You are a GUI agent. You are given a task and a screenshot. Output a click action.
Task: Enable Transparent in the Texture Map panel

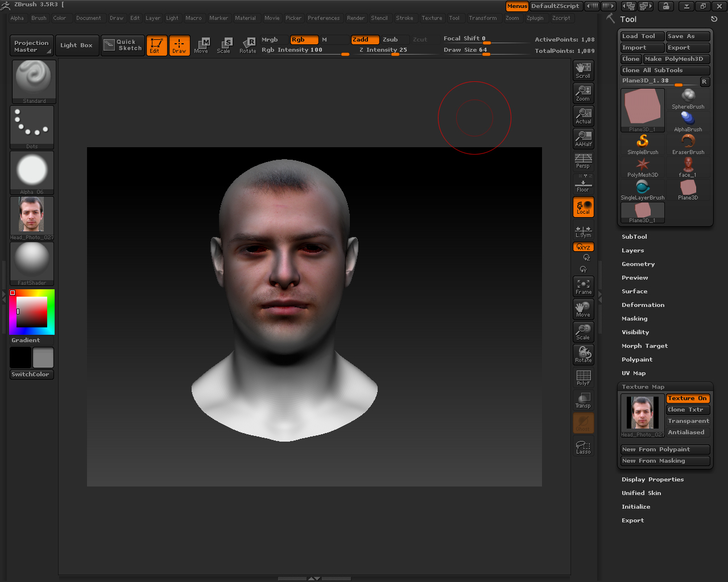(x=688, y=421)
